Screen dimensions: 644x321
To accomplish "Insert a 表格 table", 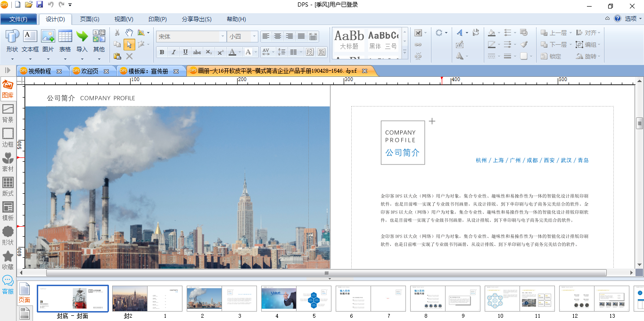I will click(65, 36).
